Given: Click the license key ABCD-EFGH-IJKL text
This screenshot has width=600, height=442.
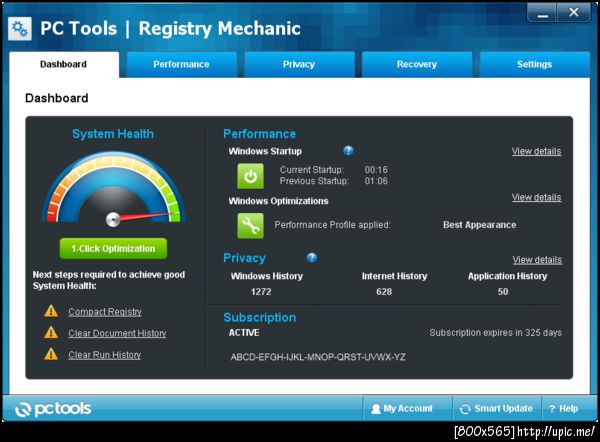Looking at the screenshot, I should pyautogui.click(x=318, y=357).
